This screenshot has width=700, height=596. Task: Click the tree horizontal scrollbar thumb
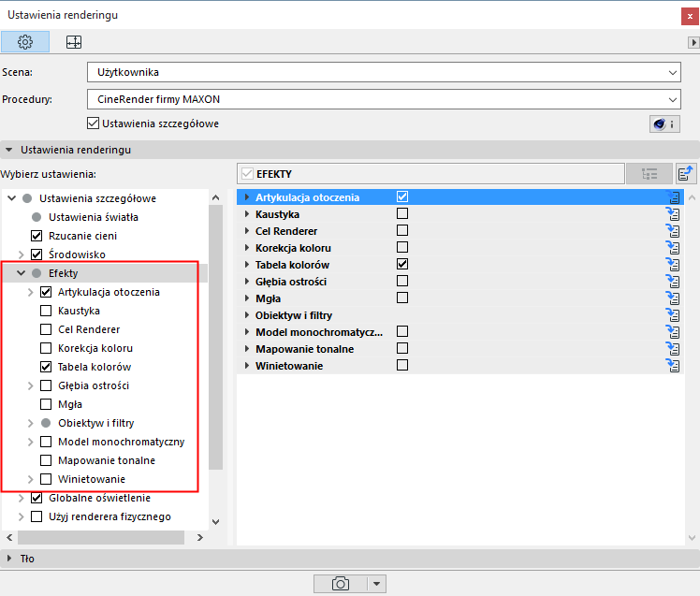coord(101,537)
